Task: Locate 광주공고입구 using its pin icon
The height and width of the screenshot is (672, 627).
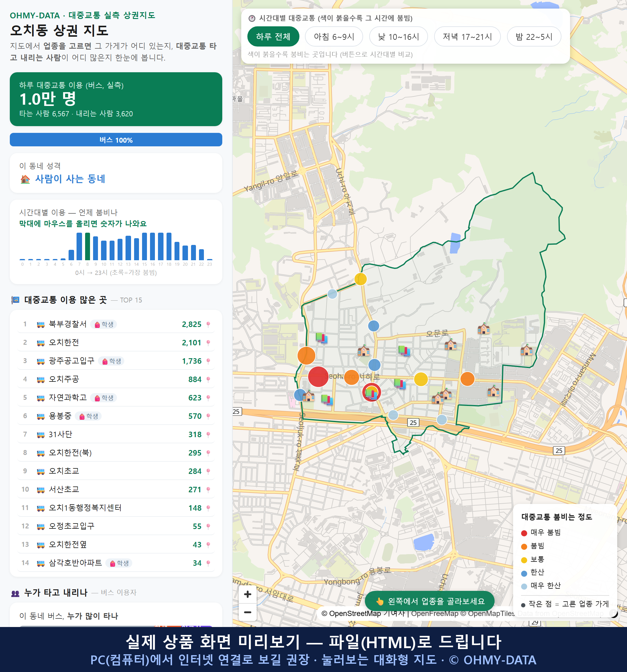Action: (x=208, y=361)
